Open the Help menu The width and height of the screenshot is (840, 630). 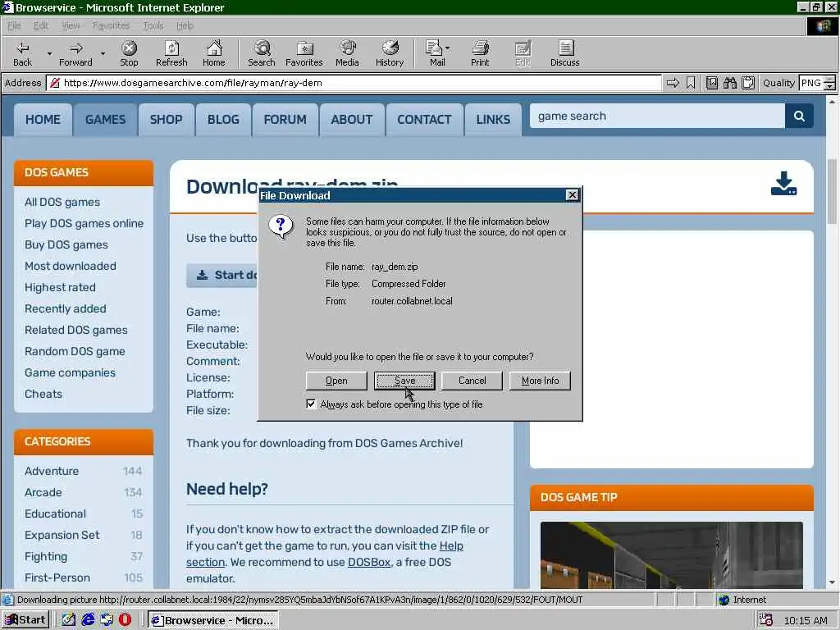185,25
